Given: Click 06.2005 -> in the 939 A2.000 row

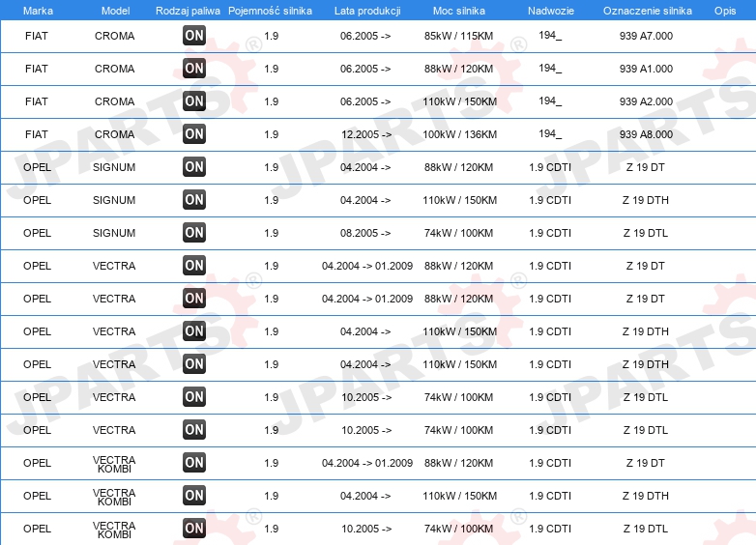Looking at the screenshot, I should [365, 101].
